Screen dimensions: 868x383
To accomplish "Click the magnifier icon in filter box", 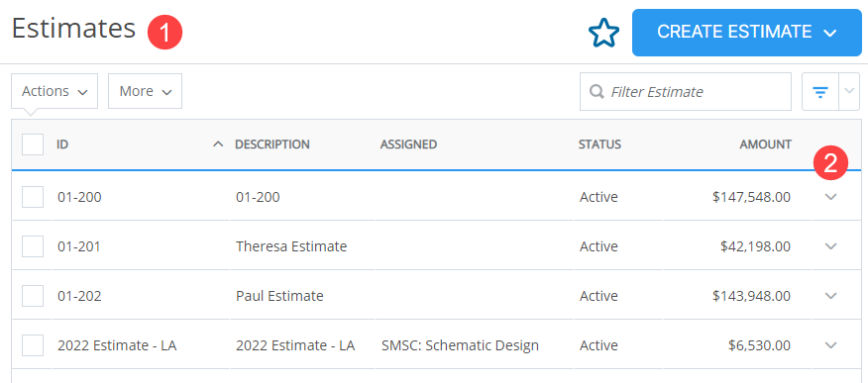I will coord(597,91).
